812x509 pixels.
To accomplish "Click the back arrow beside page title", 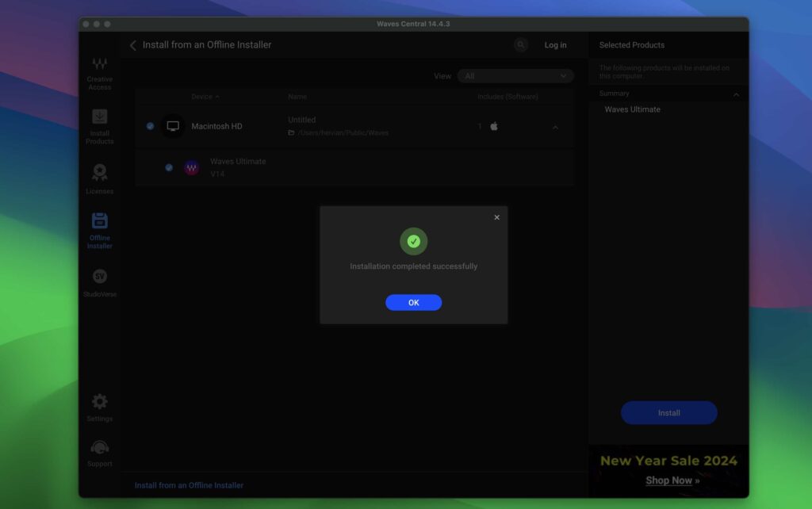I will (x=132, y=45).
